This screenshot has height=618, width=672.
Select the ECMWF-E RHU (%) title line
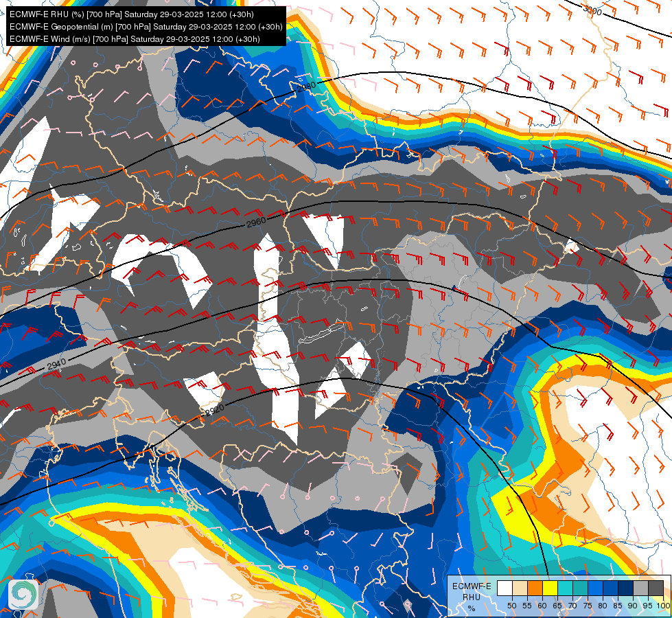[132, 14]
